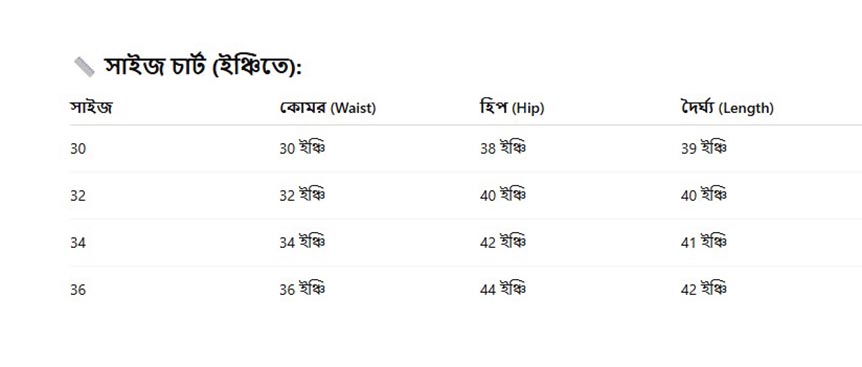Select the হিপ (Hip) column header

tap(512, 108)
